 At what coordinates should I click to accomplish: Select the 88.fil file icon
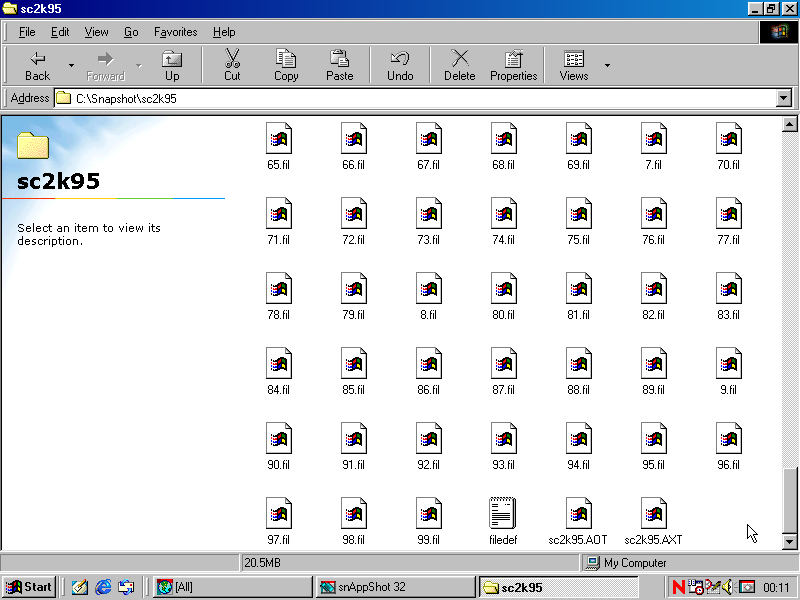(x=579, y=363)
